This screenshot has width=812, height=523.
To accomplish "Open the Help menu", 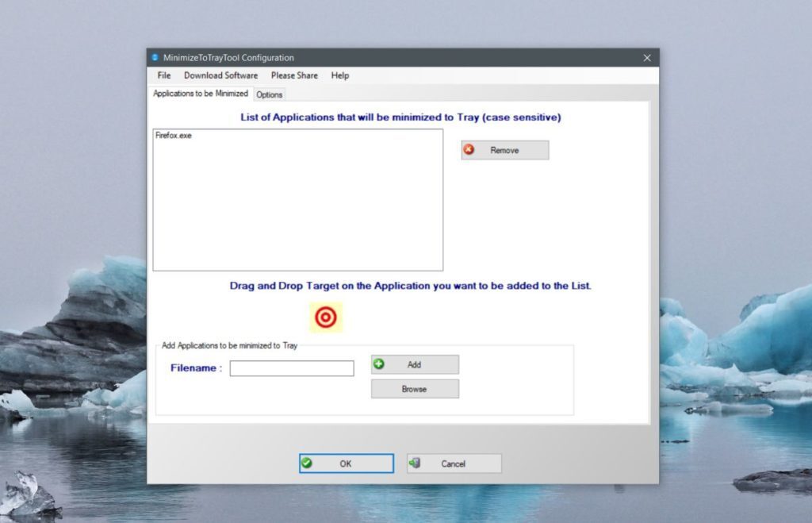I will click(339, 75).
